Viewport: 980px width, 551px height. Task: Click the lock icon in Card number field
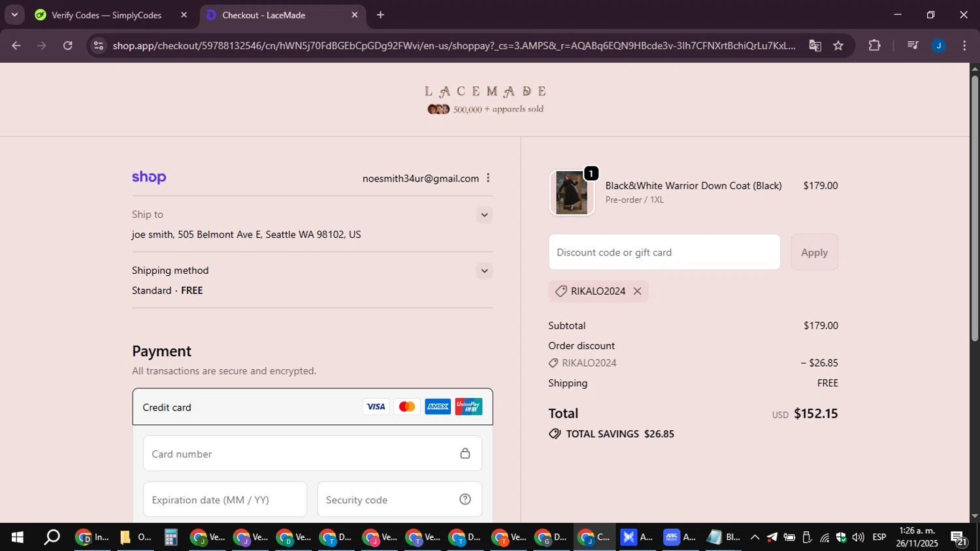(x=465, y=454)
